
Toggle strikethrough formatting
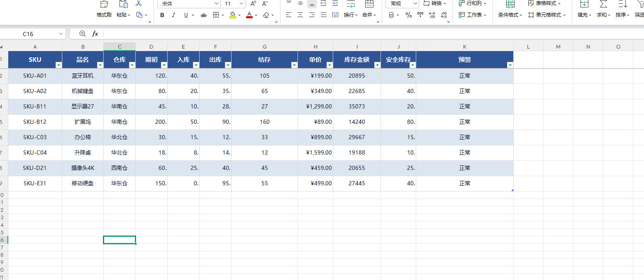pyautogui.click(x=203, y=15)
